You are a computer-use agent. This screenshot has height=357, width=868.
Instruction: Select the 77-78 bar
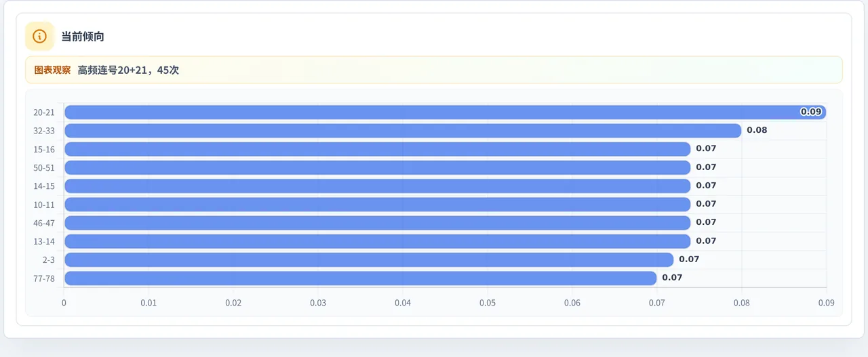coord(360,278)
